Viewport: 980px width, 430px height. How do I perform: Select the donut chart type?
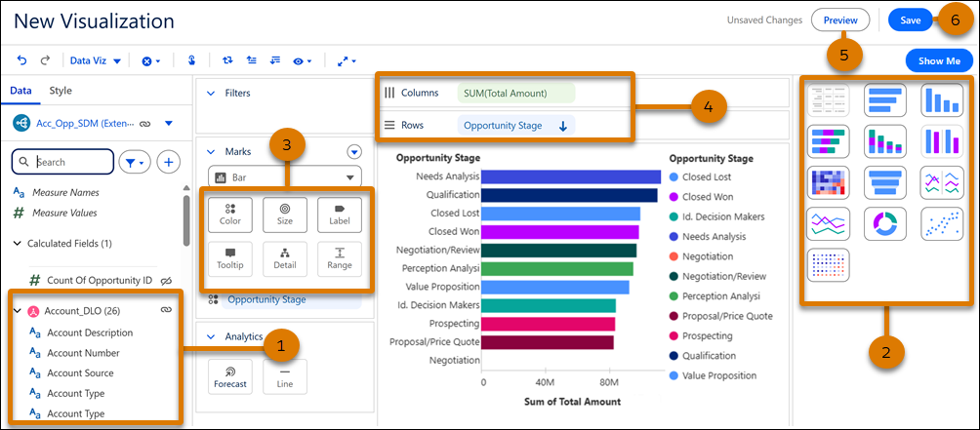[x=885, y=223]
